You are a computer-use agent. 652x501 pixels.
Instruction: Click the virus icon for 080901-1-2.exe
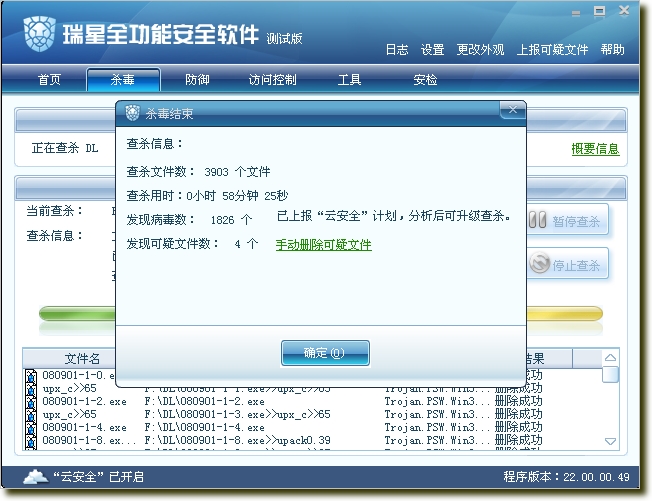click(x=31, y=402)
